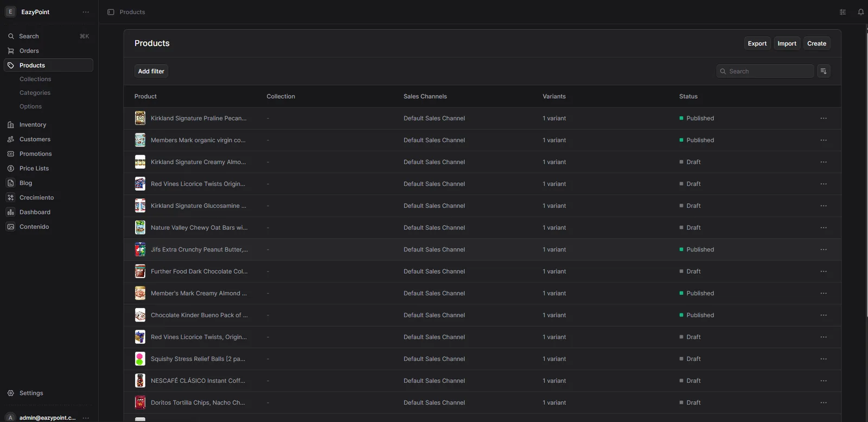This screenshot has width=868, height=422.
Task: Click the Crecimiento sparkle icon
Action: click(10, 198)
